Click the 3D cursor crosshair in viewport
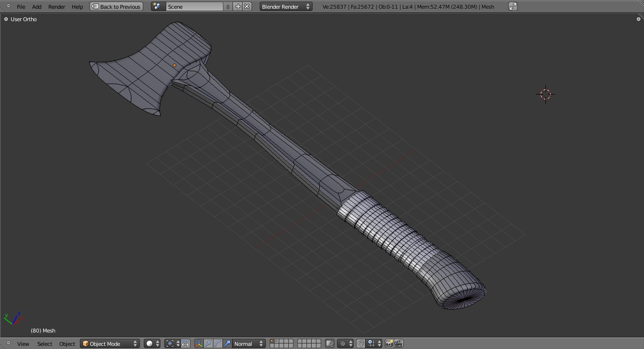 pyautogui.click(x=545, y=95)
